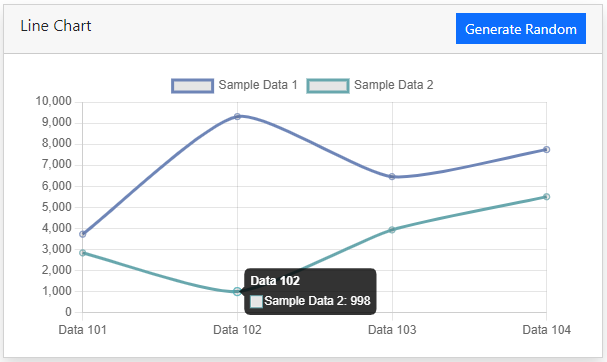Select Sample Data 2 point at Data 104
This screenshot has width=607, height=362.
click(546, 197)
